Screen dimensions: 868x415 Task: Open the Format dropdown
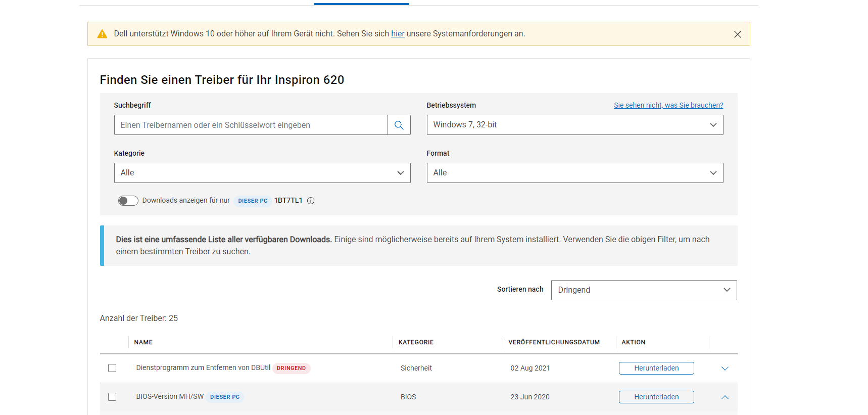[x=575, y=173]
